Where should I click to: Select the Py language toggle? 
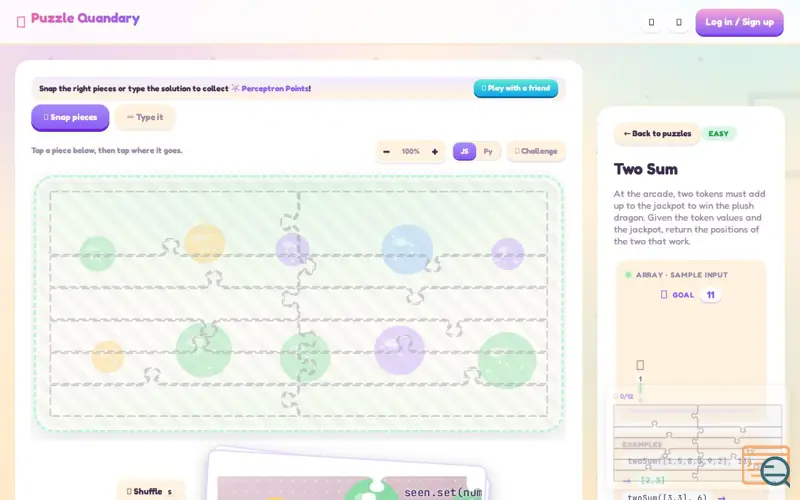tap(488, 152)
